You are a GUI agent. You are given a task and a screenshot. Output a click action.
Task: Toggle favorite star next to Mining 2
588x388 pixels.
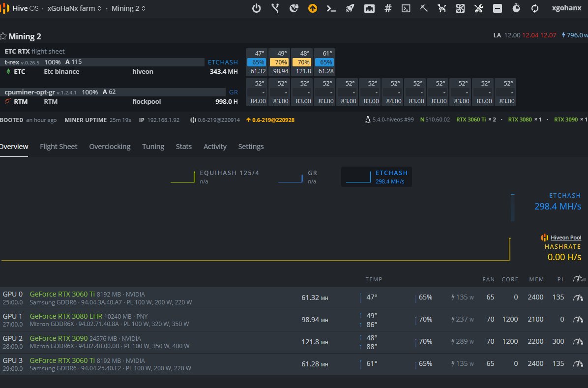3,36
